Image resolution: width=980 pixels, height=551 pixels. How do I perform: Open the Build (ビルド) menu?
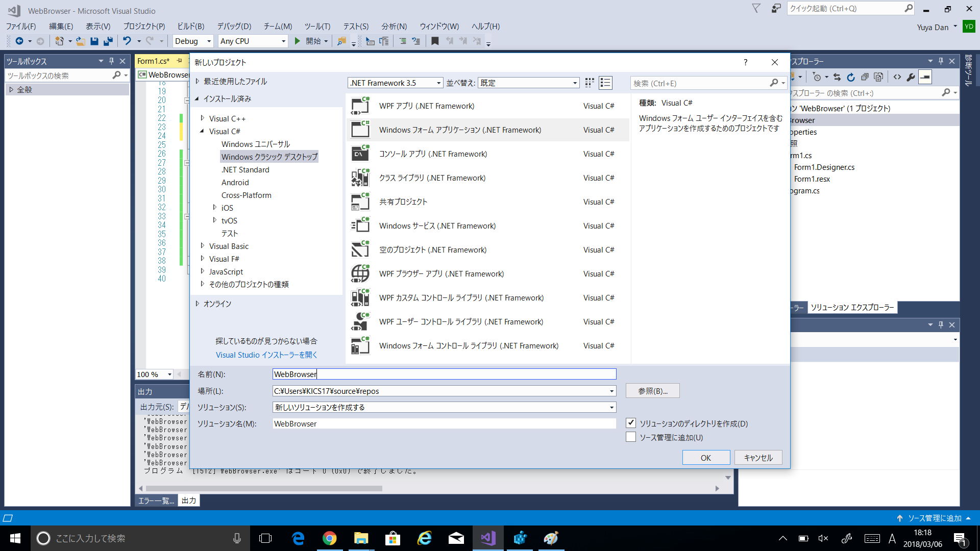coord(190,26)
